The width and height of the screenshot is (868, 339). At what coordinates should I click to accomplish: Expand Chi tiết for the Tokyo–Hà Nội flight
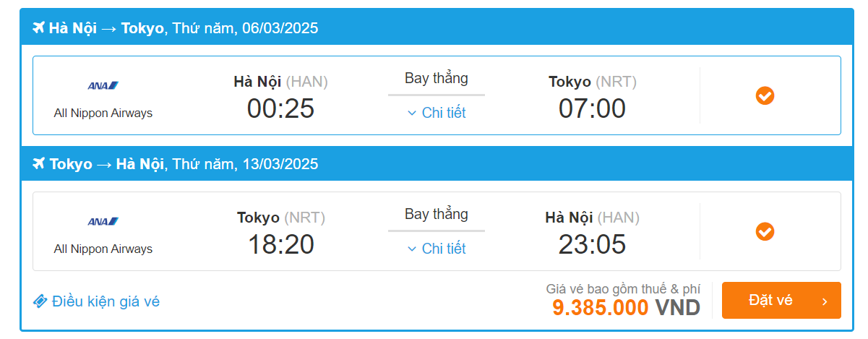[x=443, y=249]
